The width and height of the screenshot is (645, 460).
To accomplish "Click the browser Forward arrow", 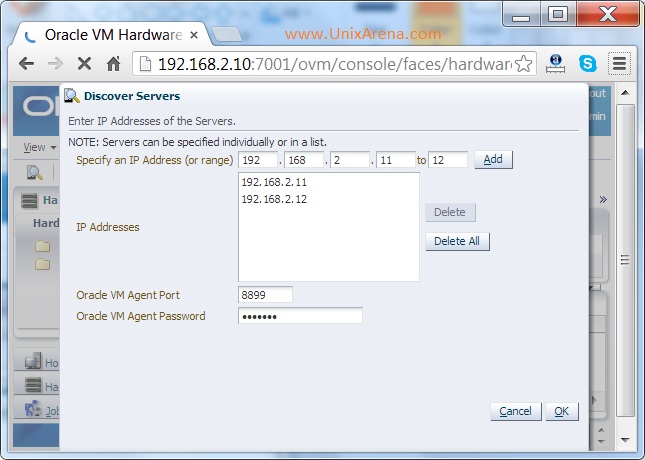I will (56, 64).
